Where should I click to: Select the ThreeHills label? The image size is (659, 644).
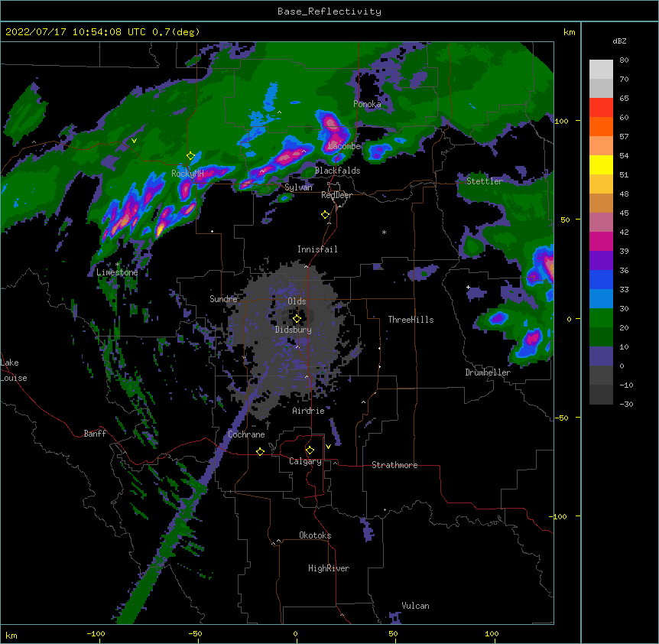[411, 320]
